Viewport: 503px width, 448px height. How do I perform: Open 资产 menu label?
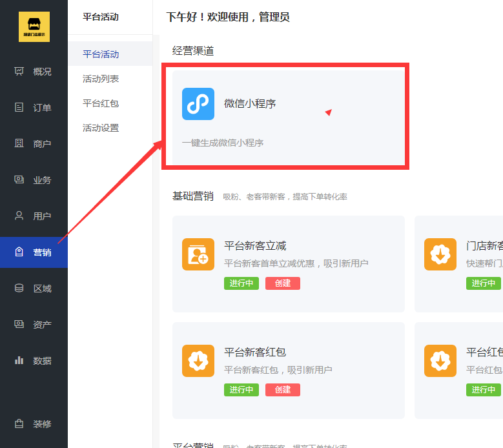[42, 325]
